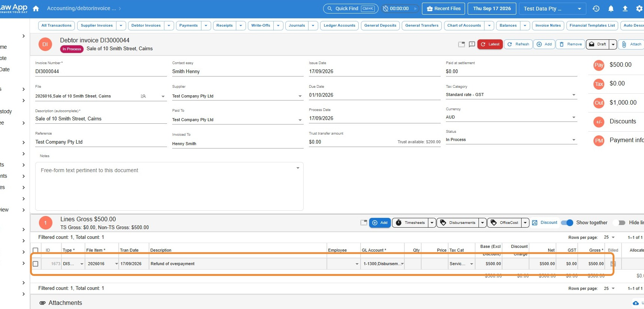Click the DI avatar circle

click(x=45, y=44)
